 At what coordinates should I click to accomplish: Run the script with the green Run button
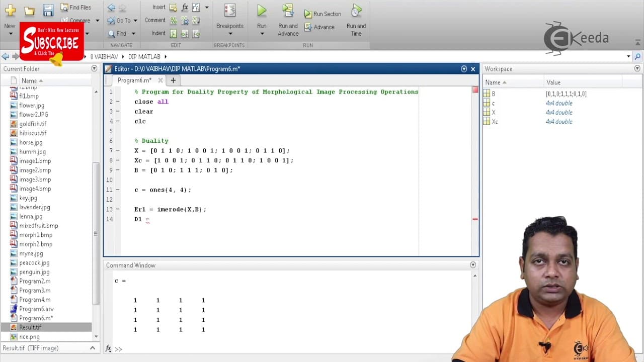(x=262, y=11)
